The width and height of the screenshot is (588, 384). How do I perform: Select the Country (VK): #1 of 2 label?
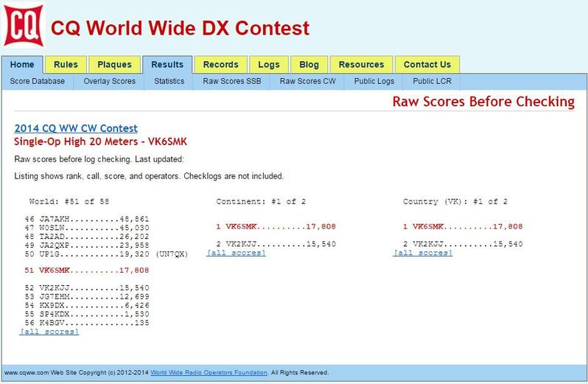pos(455,202)
